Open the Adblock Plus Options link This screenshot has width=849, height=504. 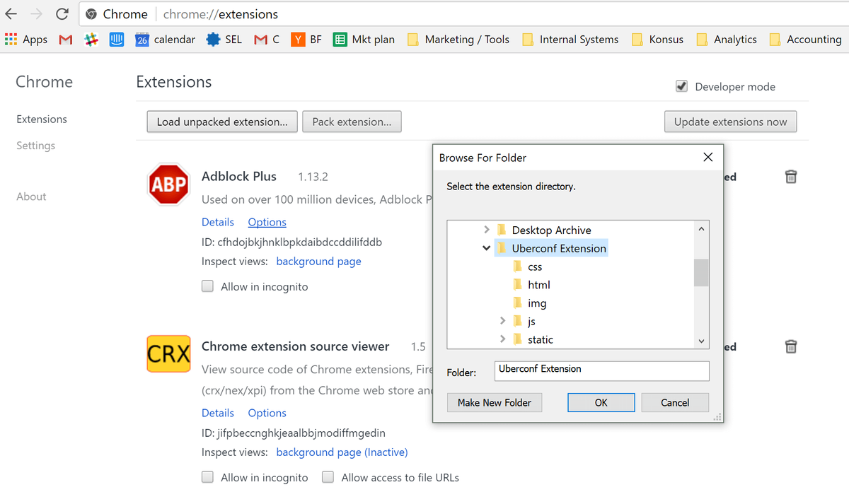pos(267,221)
